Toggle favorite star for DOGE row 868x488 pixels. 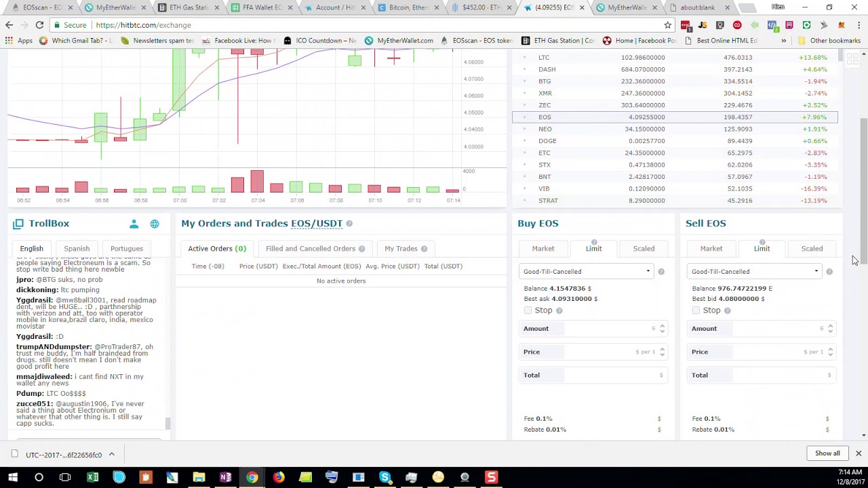click(x=524, y=141)
